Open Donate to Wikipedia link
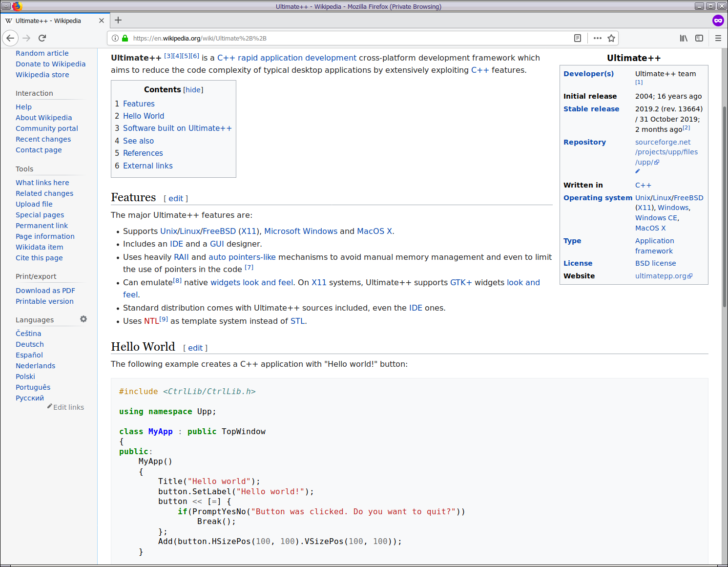The image size is (728, 567). click(x=50, y=64)
